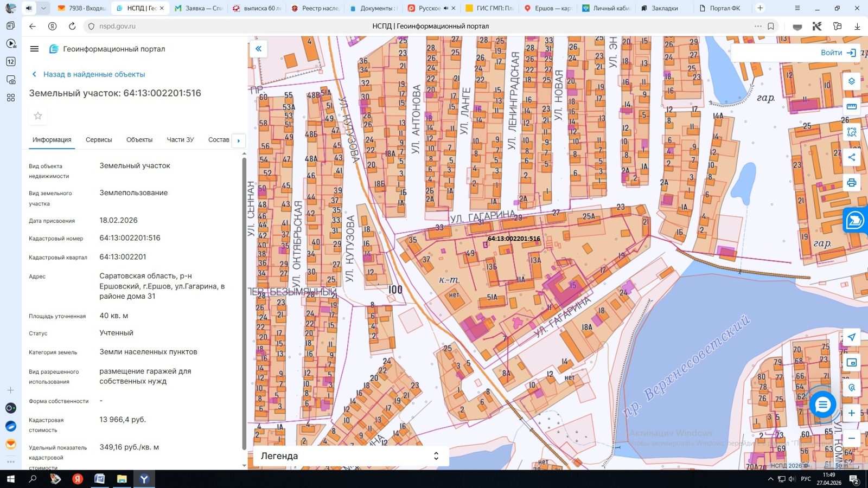Image resolution: width=868 pixels, height=488 pixels.
Task: Add parcel to favorites with star
Action: pos(38,115)
